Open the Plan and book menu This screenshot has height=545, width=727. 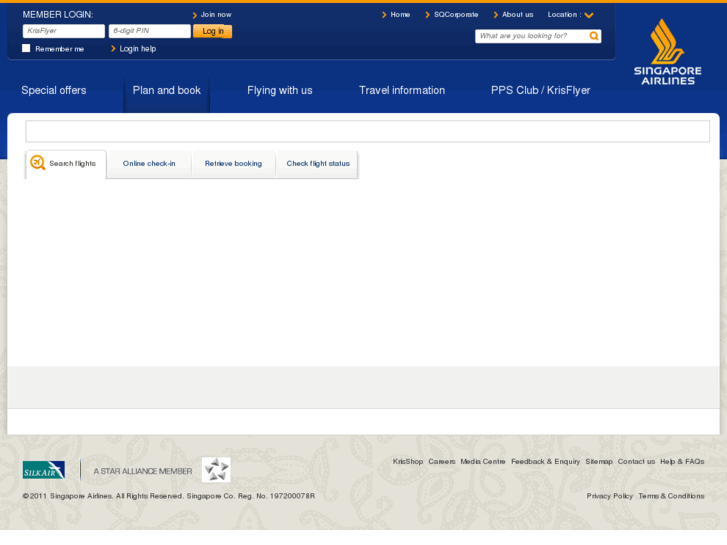[166, 90]
